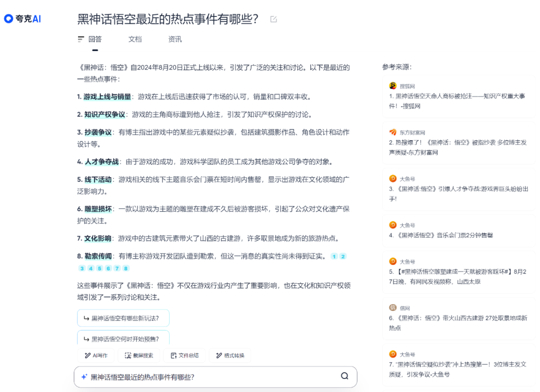
Task: Click citation badge 5
Action: pyautogui.click(x=99, y=268)
